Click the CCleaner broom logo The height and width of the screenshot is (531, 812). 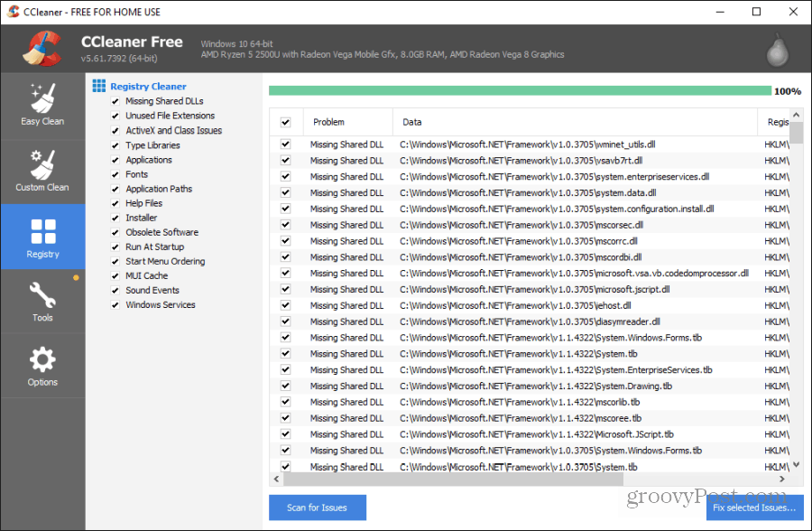[42, 49]
